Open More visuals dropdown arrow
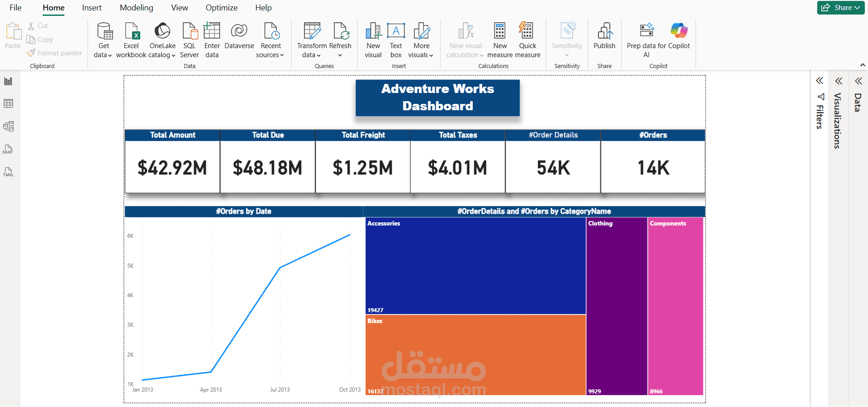 (431, 55)
